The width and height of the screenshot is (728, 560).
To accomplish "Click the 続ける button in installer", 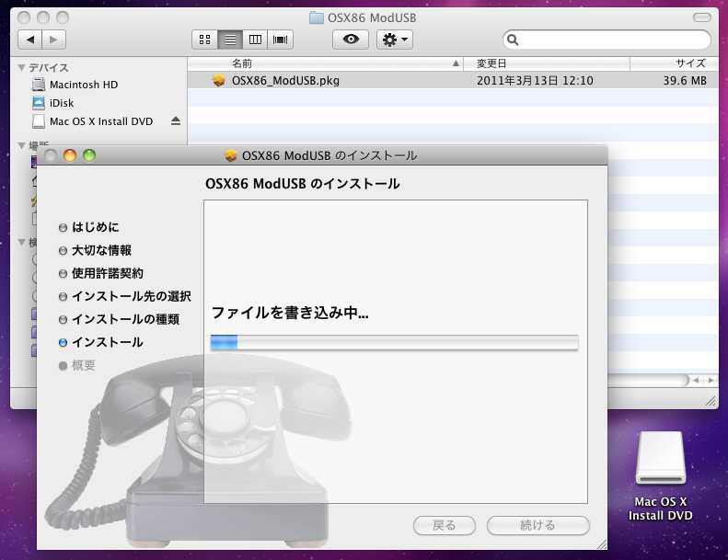I will (x=537, y=525).
